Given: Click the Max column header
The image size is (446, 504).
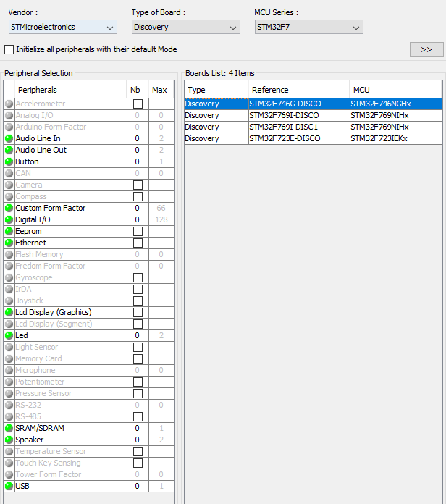Looking at the screenshot, I should tap(161, 90).
